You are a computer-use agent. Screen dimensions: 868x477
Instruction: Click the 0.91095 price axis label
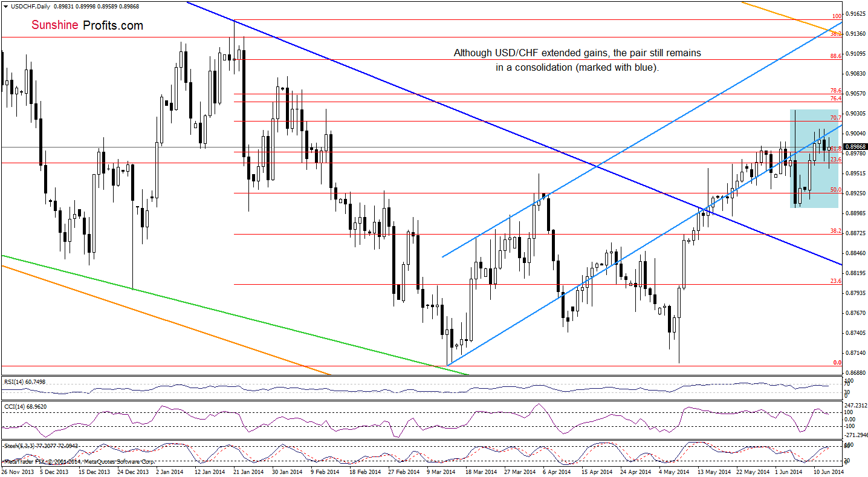coord(855,54)
